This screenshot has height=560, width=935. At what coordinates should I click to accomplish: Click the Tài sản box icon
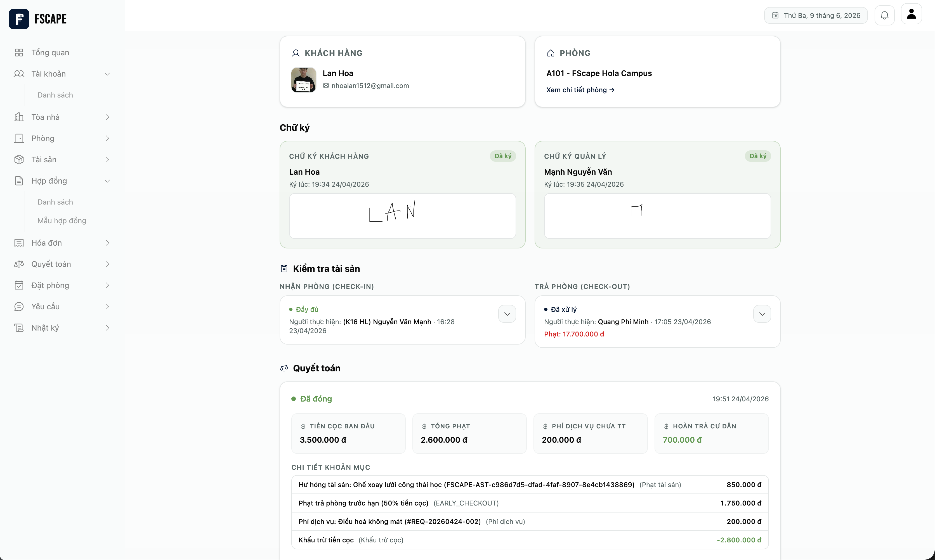point(19,160)
